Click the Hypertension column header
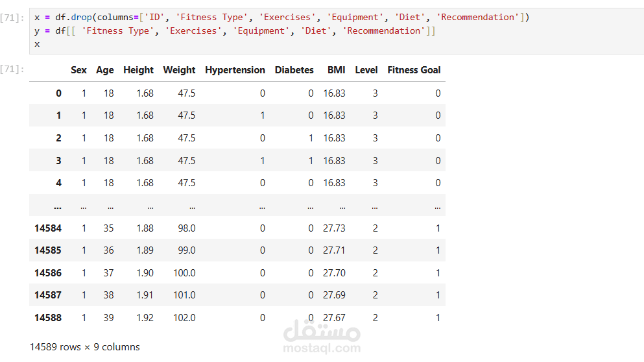The image size is (644, 362). click(x=235, y=70)
